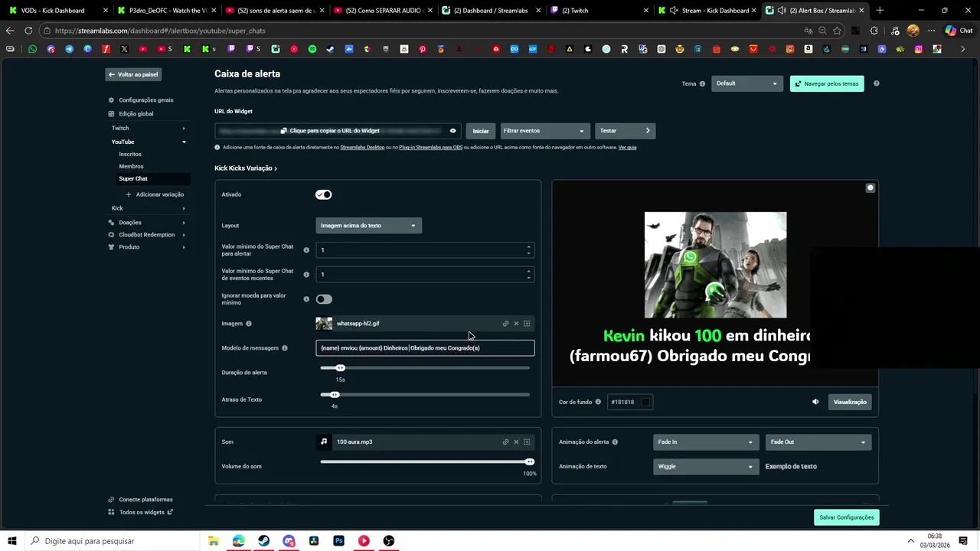
Task: Open the Streamlabs Desktop link
Action: pos(362,147)
